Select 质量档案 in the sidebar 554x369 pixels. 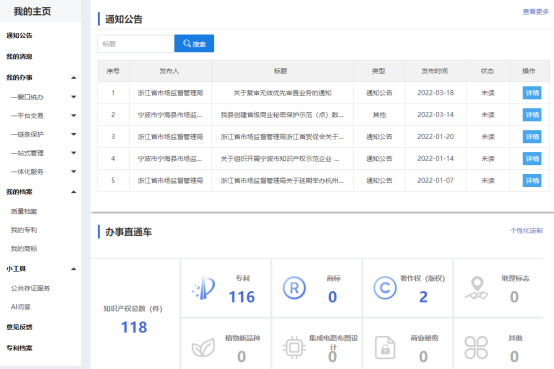24,211
